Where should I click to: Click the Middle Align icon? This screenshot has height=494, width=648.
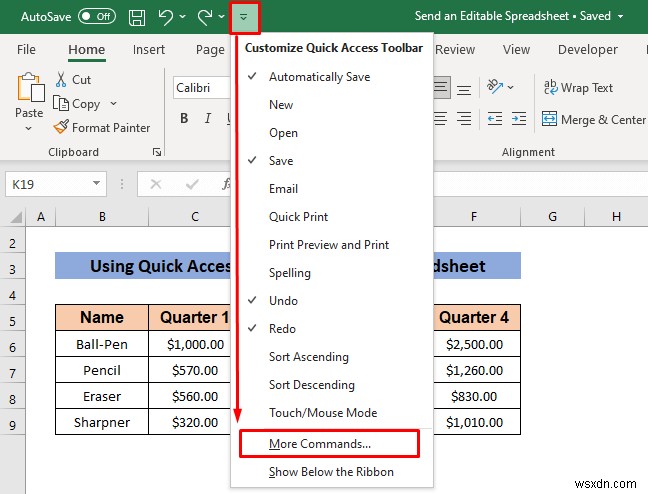pyautogui.click(x=441, y=87)
